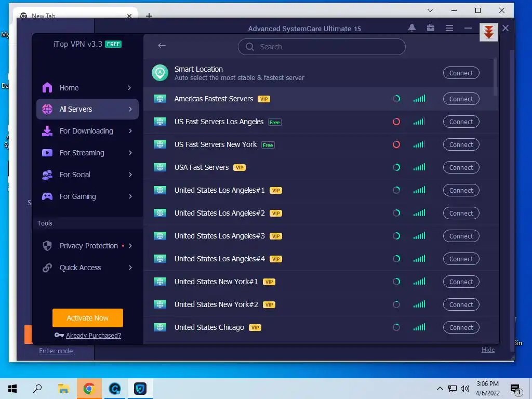This screenshot has height=399, width=532.
Task: Expand the For Social chevron
Action: (x=130, y=175)
